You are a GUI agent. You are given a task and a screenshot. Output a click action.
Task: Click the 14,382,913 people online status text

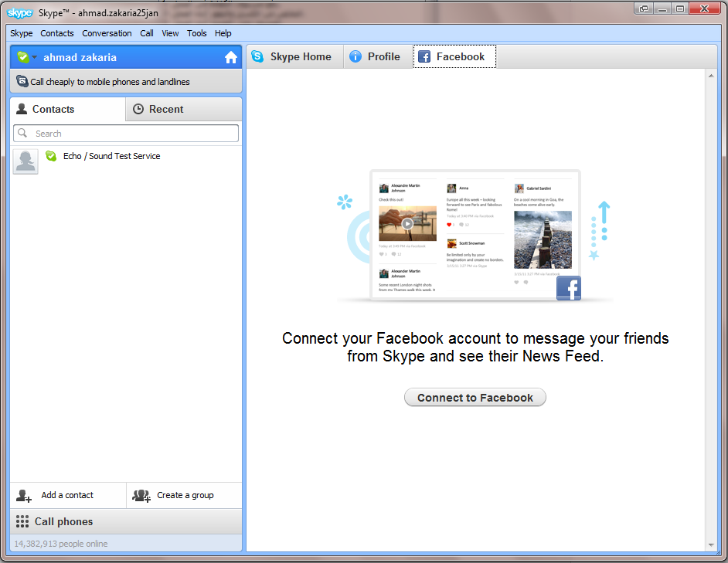click(61, 544)
